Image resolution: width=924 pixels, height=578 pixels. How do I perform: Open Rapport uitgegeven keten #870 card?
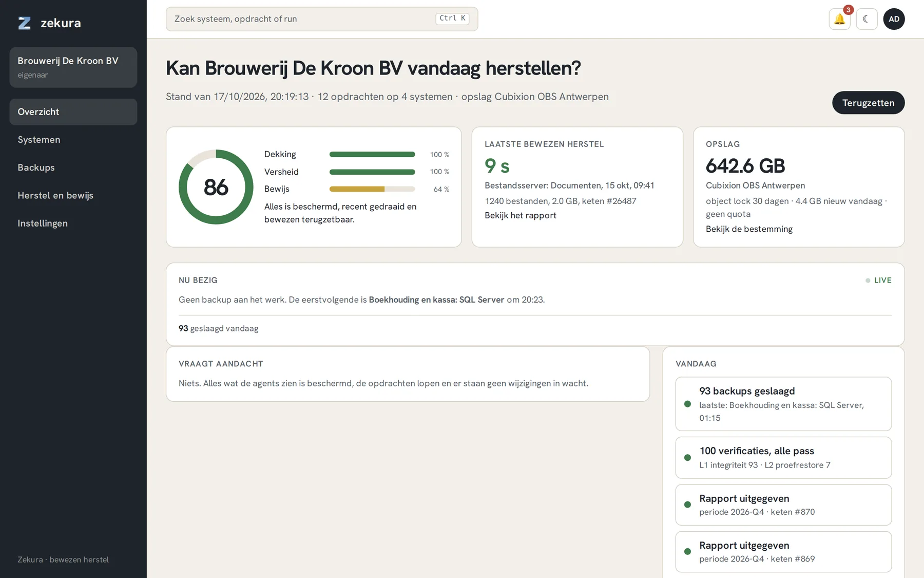pos(783,505)
